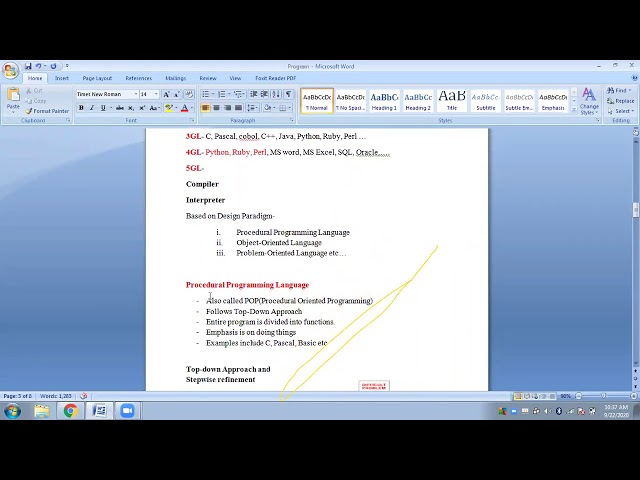Adjust the zoom slider
The height and width of the screenshot is (480, 640).
click(603, 396)
